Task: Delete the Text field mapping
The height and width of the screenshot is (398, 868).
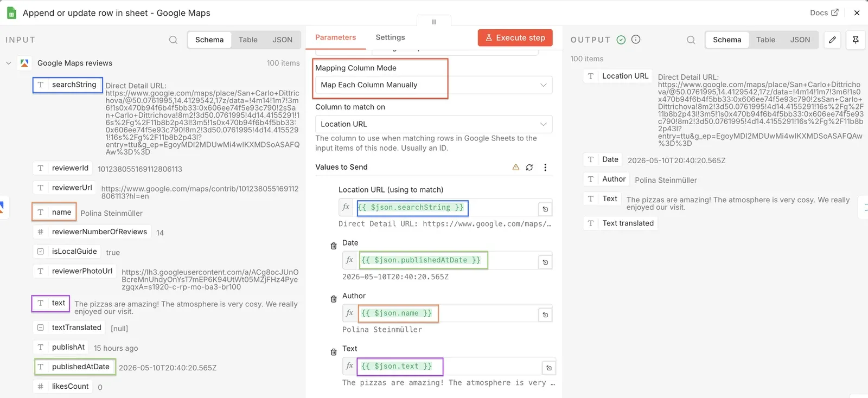Action: [x=334, y=351]
